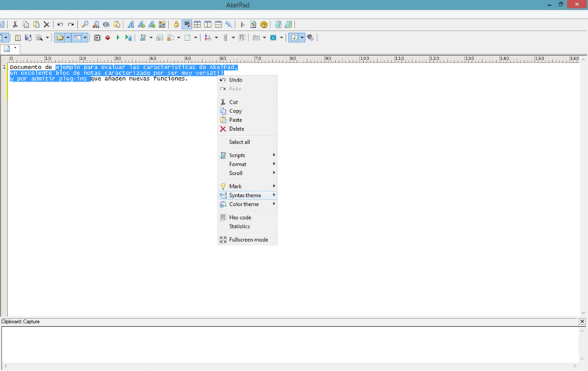Image resolution: width=588 pixels, height=371 pixels.
Task: Click the boxed play icon in second toolbar
Action: (x=97, y=37)
